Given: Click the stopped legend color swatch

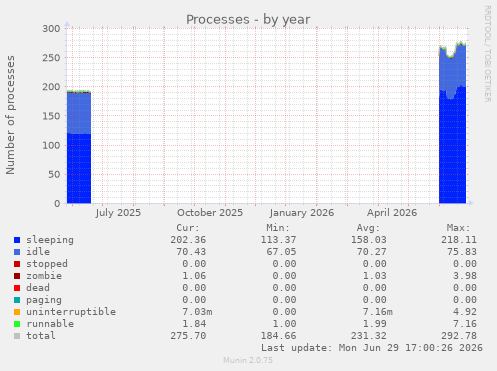Looking at the screenshot, I should (x=17, y=264).
